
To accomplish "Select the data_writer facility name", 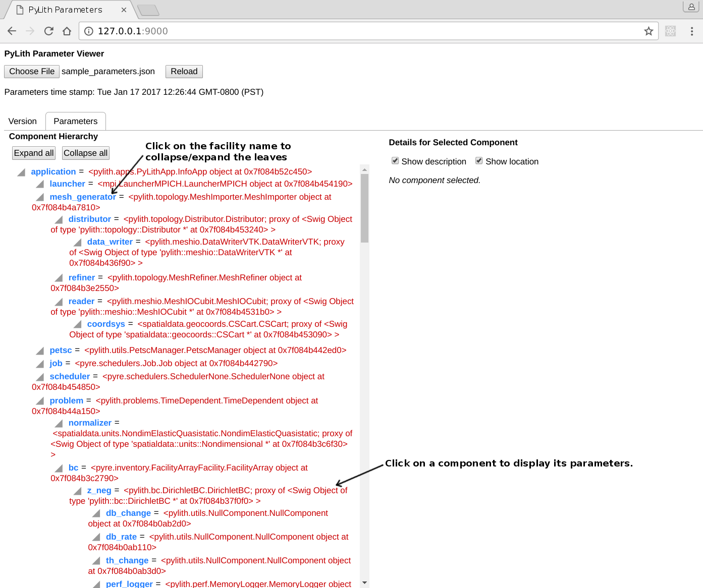I will pos(110,242).
